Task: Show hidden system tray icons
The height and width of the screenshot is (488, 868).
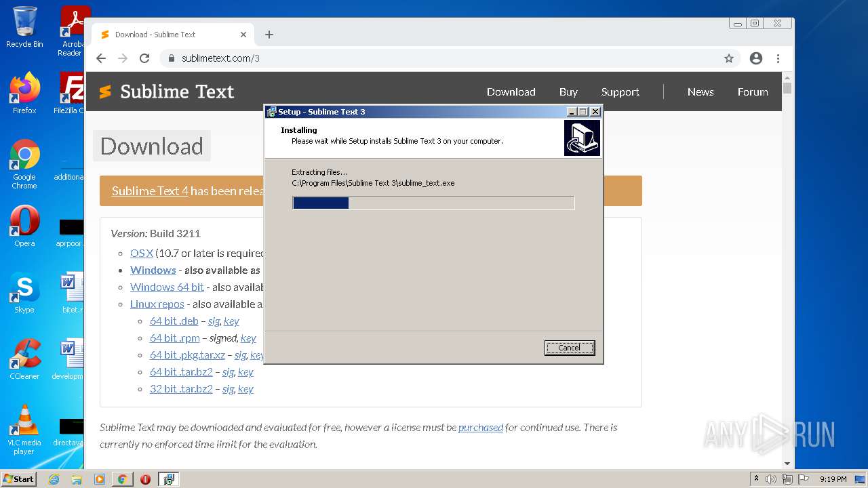Action: [x=756, y=479]
